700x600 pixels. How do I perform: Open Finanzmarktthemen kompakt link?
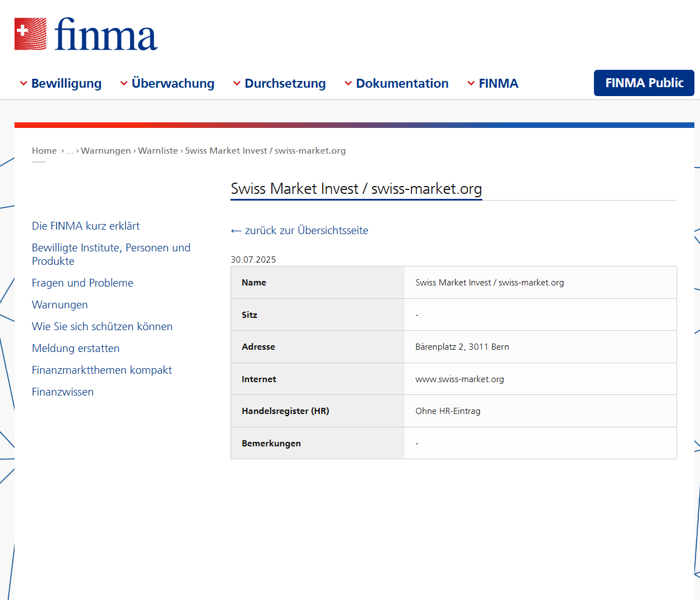tap(102, 370)
